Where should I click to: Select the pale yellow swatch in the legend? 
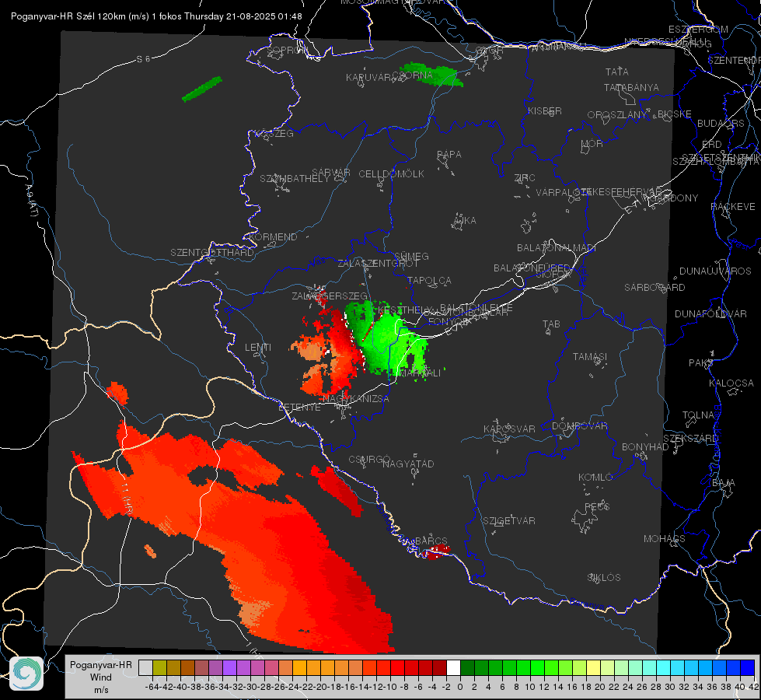594,667
